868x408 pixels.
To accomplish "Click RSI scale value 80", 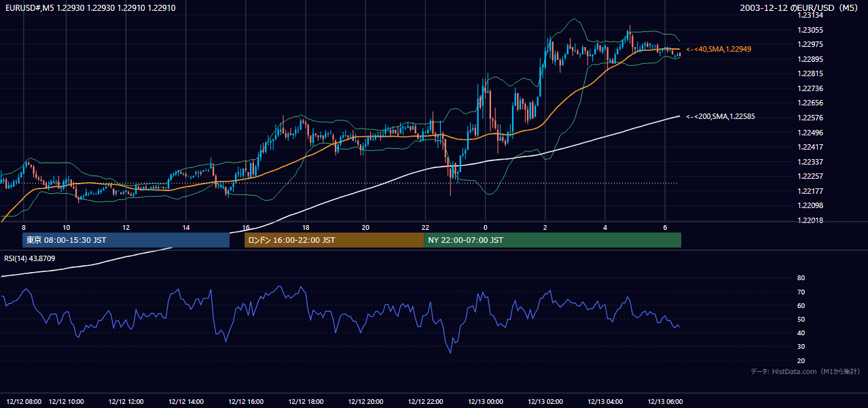I will [x=801, y=278].
